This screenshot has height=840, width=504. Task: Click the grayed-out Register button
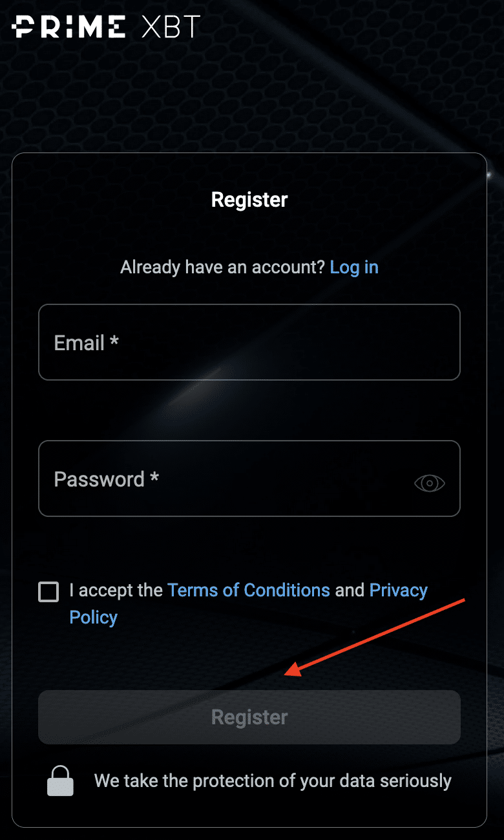point(249,717)
